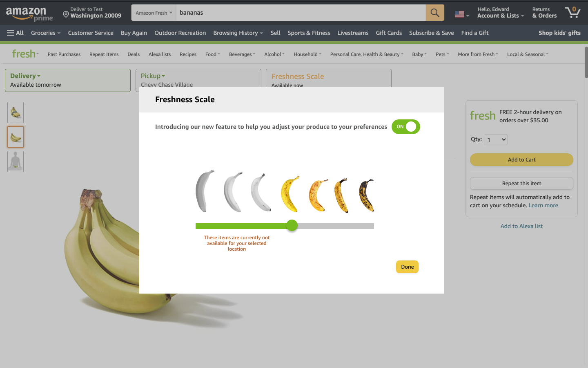The image size is (588, 368).
Task: Open the All hamburger menu
Action: pyautogui.click(x=15, y=33)
